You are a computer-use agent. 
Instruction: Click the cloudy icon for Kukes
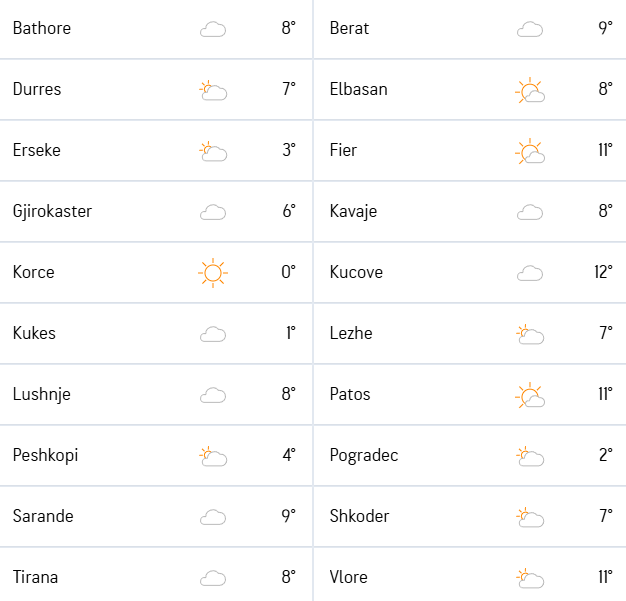point(213,334)
